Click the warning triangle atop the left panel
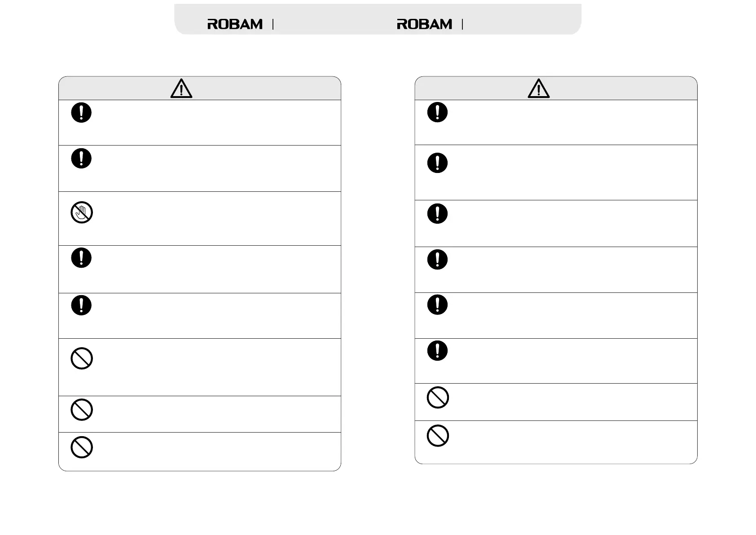The height and width of the screenshot is (535, 756). coord(181,88)
